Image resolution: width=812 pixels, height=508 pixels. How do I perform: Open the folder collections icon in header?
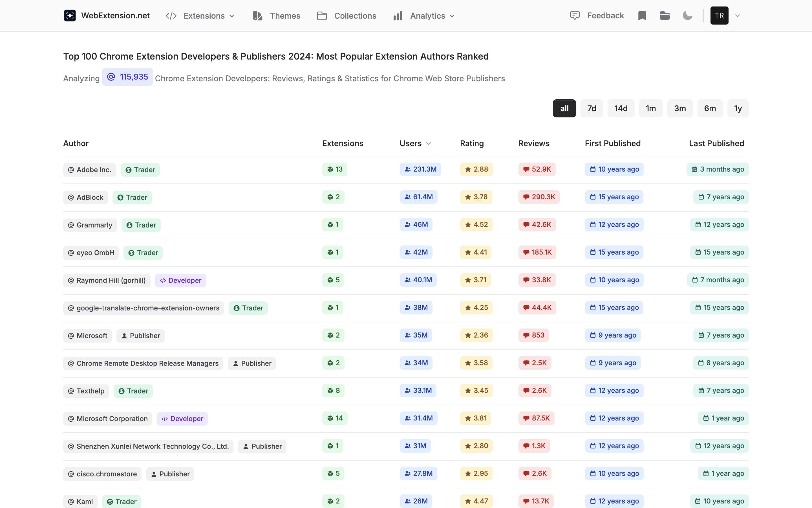click(x=665, y=16)
